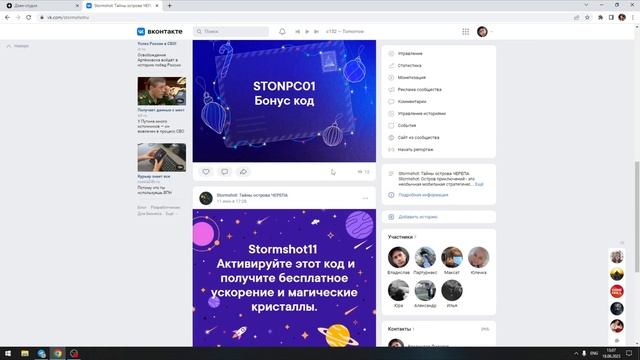Screen dimensions: 640x360
Task: Click the page vertical scrollbar
Action: point(637,216)
